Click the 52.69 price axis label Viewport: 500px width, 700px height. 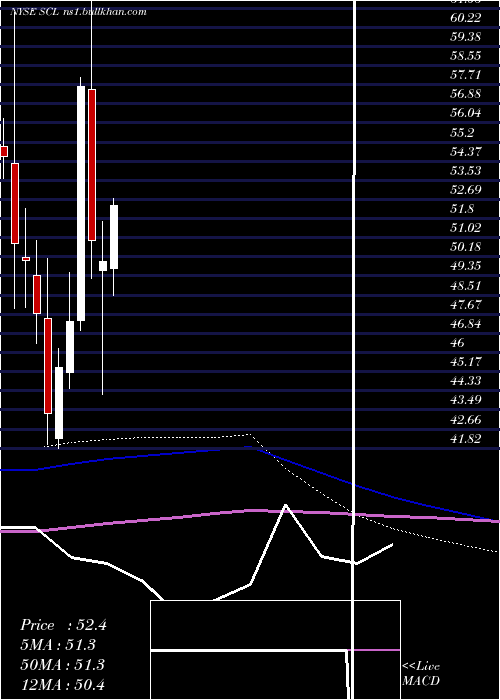(465, 190)
